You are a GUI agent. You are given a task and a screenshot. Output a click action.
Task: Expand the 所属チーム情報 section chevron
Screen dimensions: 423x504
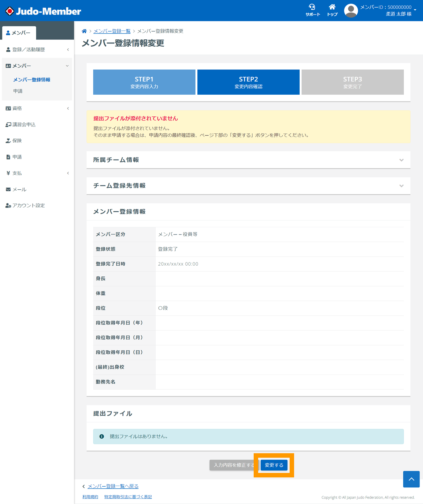(402, 160)
